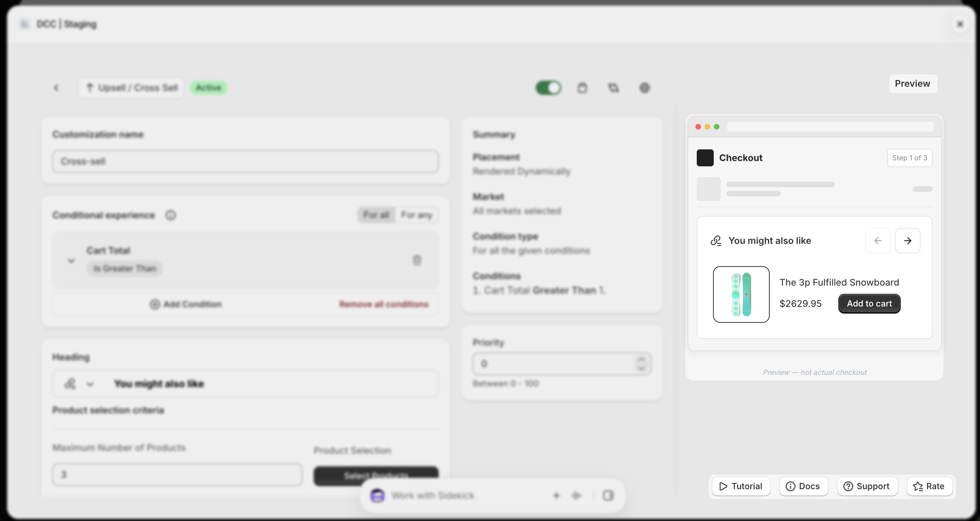Click the Sidekick avatar icon
This screenshot has width=980, height=521.
(377, 496)
